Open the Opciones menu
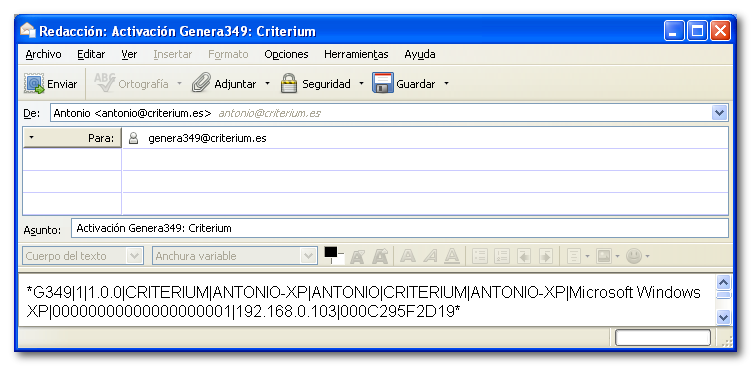Image resolution: width=751 pixels, height=366 pixels. pyautogui.click(x=286, y=54)
